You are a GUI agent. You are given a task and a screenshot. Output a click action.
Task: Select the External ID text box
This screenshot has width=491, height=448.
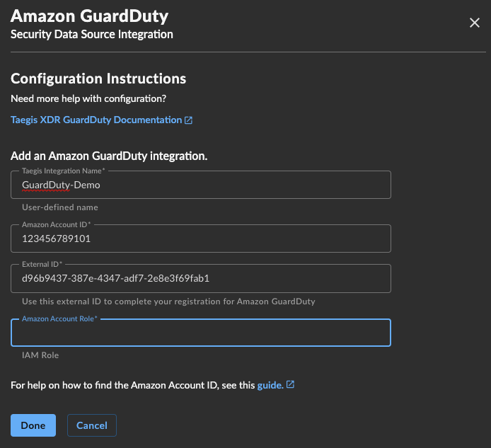point(201,279)
